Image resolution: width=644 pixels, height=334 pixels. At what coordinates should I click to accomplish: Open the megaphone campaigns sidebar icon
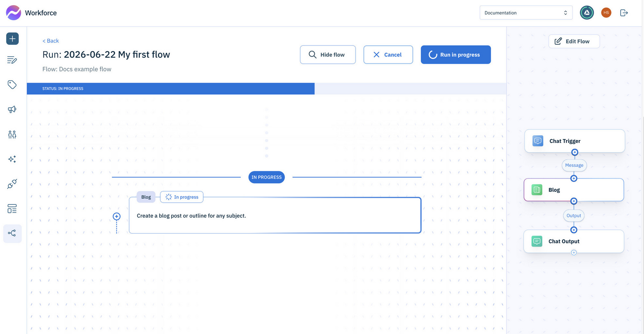(12, 109)
